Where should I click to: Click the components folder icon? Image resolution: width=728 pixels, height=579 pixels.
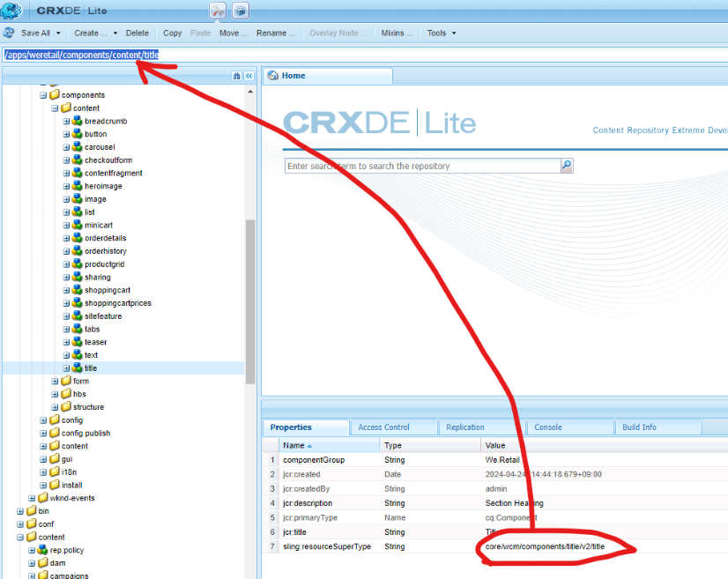(x=55, y=94)
